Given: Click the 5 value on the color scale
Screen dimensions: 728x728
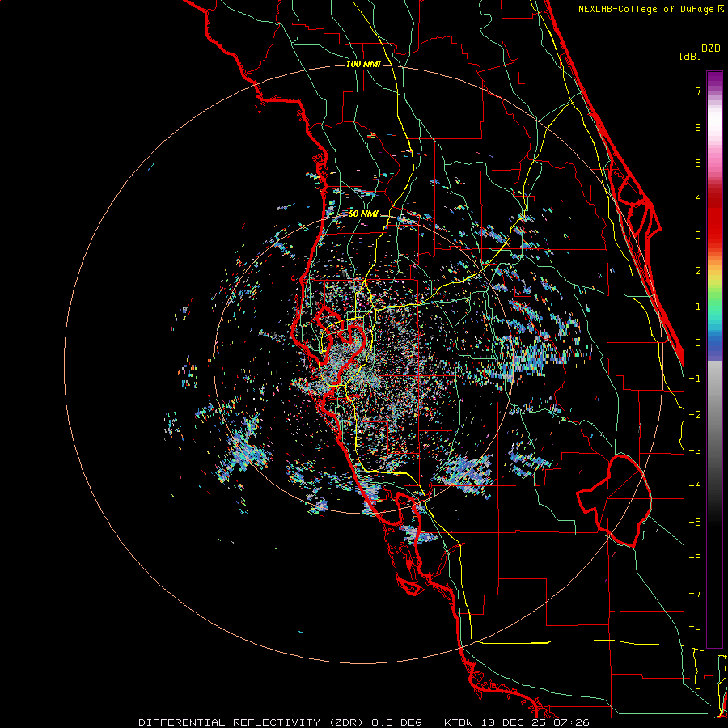Looking at the screenshot, I should pyautogui.click(x=698, y=163).
